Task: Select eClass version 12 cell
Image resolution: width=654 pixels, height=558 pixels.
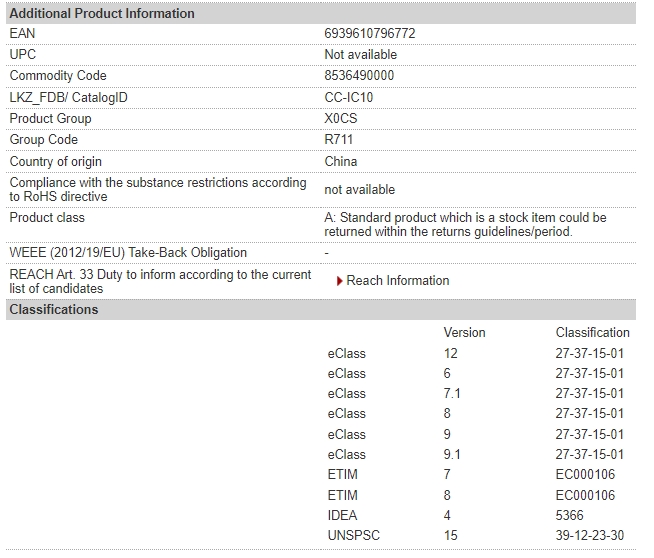Action: click(450, 353)
